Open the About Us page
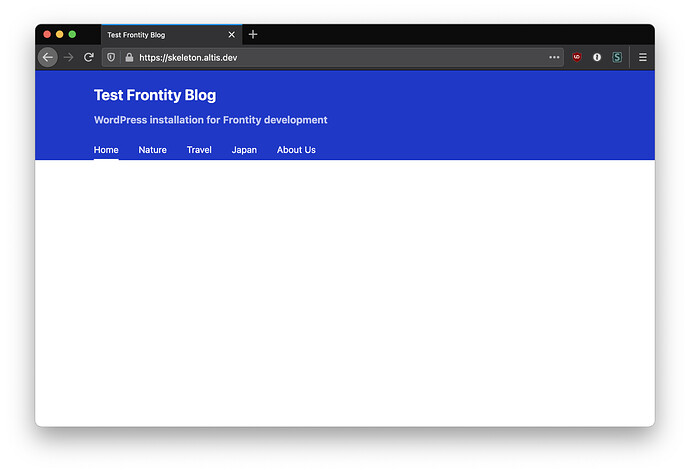Image resolution: width=690 pixels, height=472 pixels. (x=296, y=150)
